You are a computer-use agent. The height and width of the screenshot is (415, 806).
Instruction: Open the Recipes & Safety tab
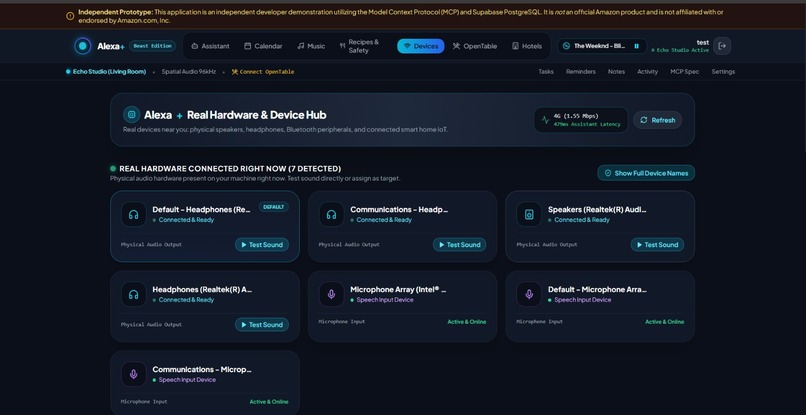point(361,46)
